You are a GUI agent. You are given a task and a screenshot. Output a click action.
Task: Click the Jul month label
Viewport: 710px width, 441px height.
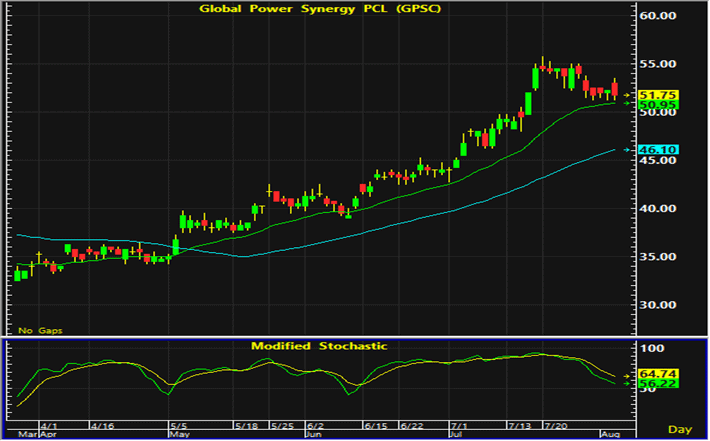[457, 435]
